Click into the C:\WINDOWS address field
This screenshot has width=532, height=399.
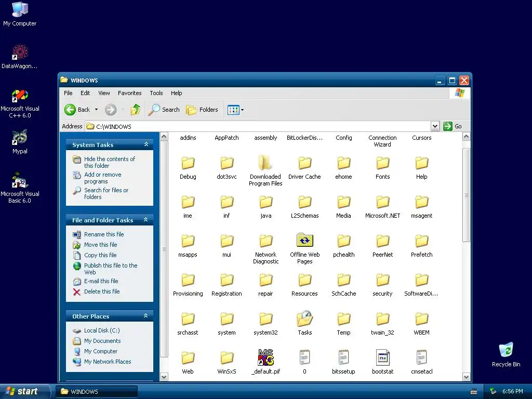click(258, 126)
